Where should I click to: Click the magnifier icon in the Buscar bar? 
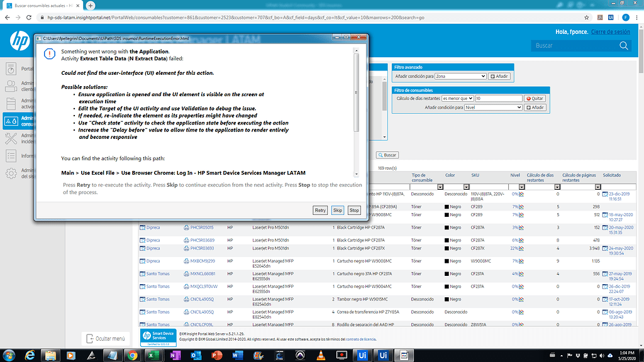tap(623, 45)
